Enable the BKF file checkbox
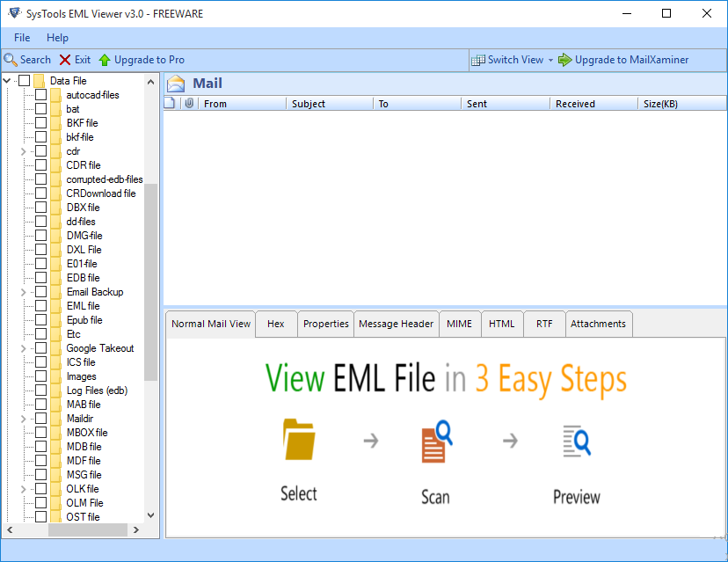This screenshot has width=728, height=562. pyautogui.click(x=40, y=122)
